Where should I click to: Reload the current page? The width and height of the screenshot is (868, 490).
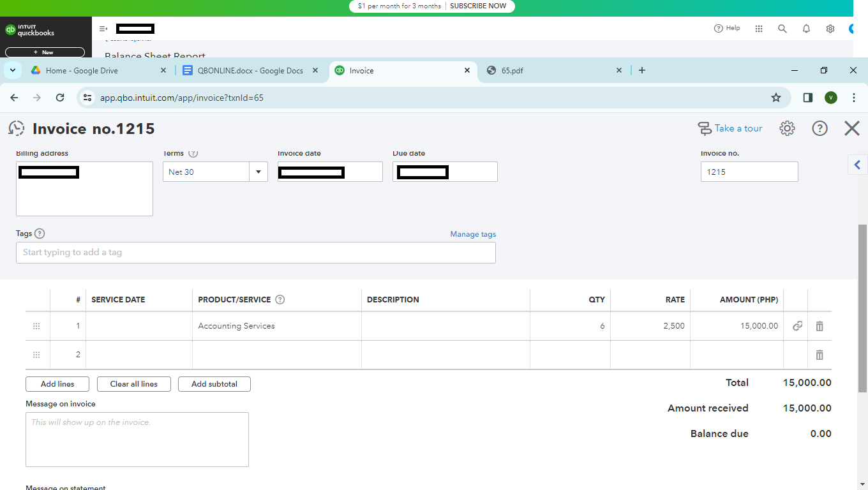click(60, 98)
